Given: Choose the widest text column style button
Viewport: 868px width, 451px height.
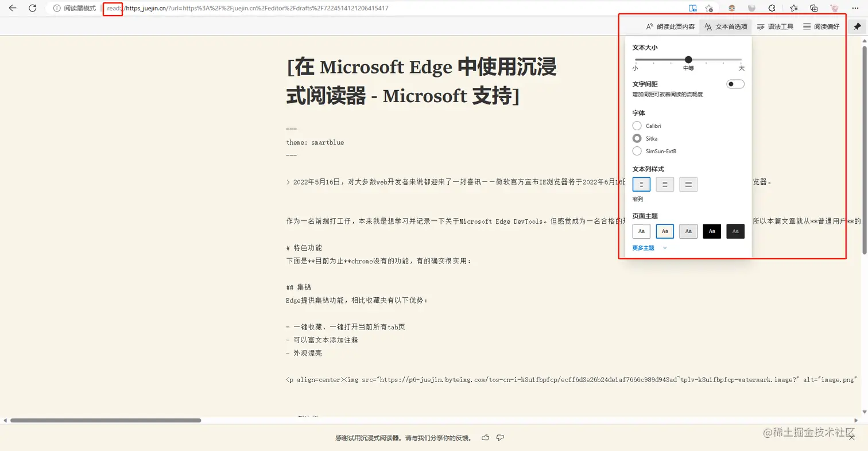Looking at the screenshot, I should click(x=688, y=184).
